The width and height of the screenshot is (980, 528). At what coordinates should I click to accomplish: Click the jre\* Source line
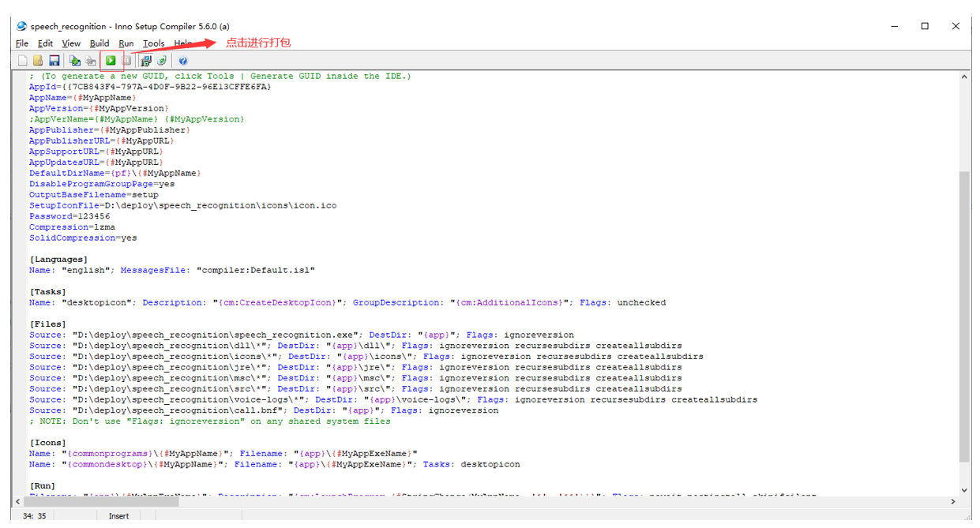pyautogui.click(x=355, y=367)
